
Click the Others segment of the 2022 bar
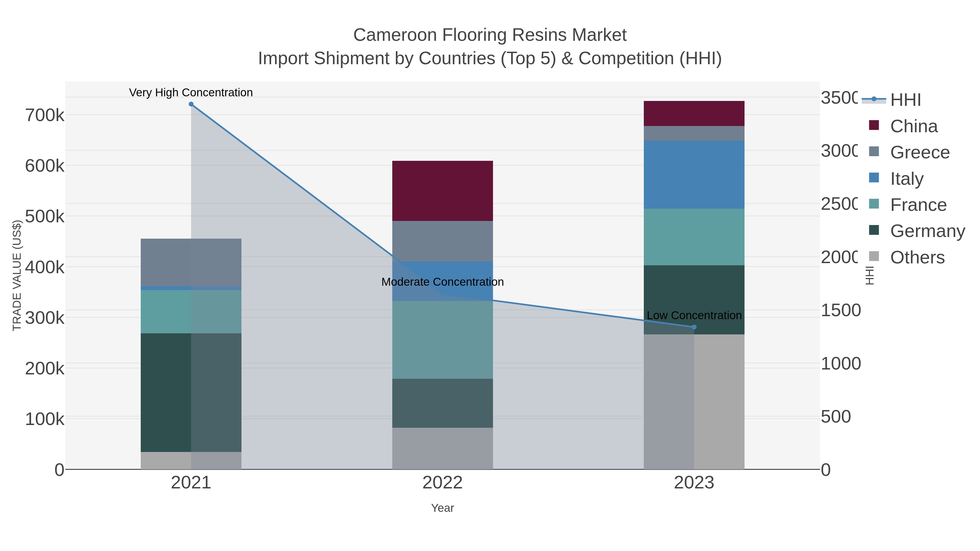pos(442,448)
